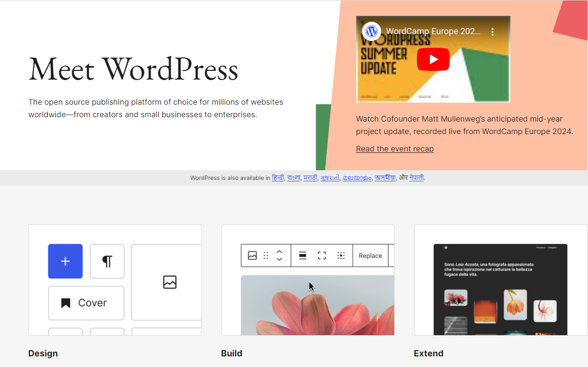This screenshot has height=367, width=588.
Task: Open the block inserter with the blue plus icon
Action: coord(65,261)
